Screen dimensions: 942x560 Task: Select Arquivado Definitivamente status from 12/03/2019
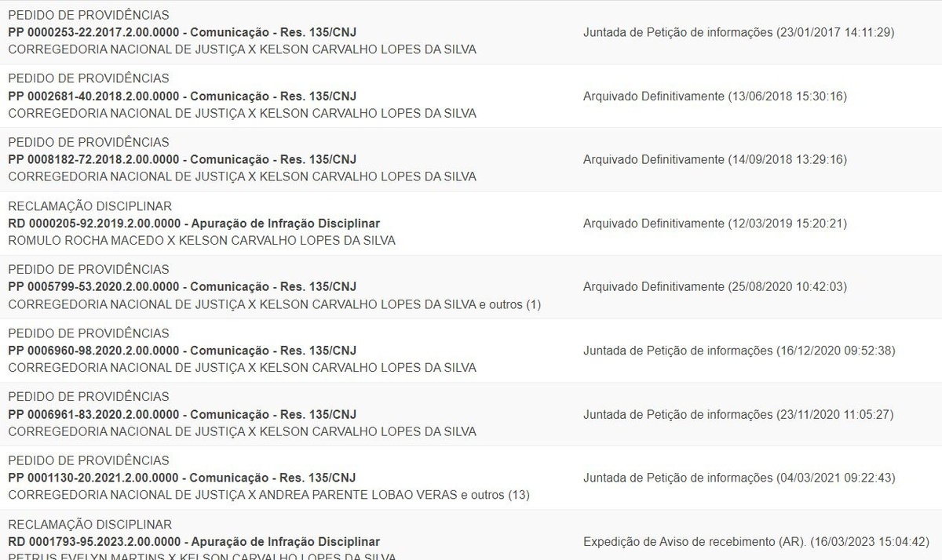pos(715,224)
